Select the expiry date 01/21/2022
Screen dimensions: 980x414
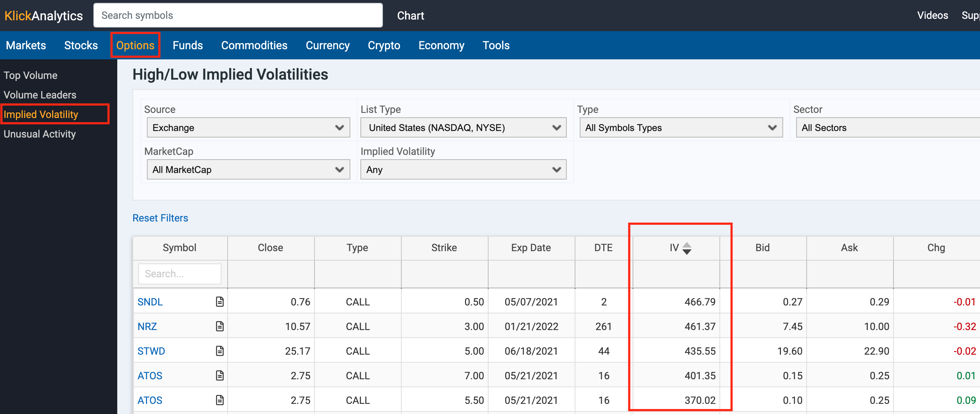[x=532, y=326]
